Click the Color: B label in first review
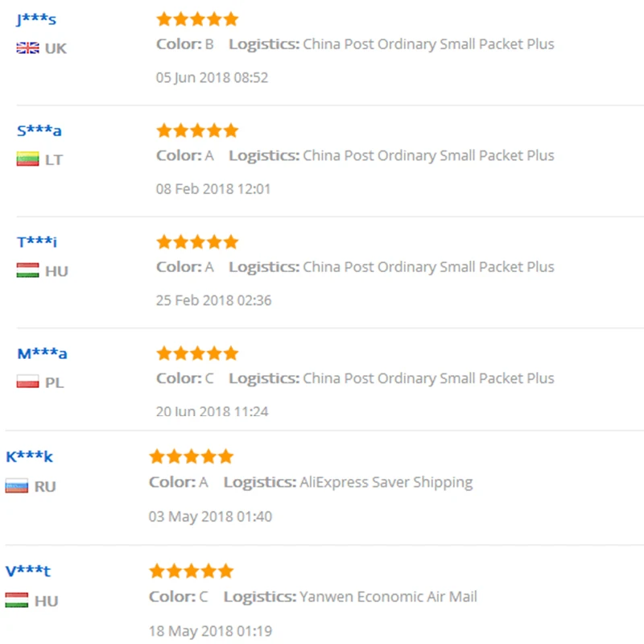This screenshot has width=644, height=644. (184, 44)
